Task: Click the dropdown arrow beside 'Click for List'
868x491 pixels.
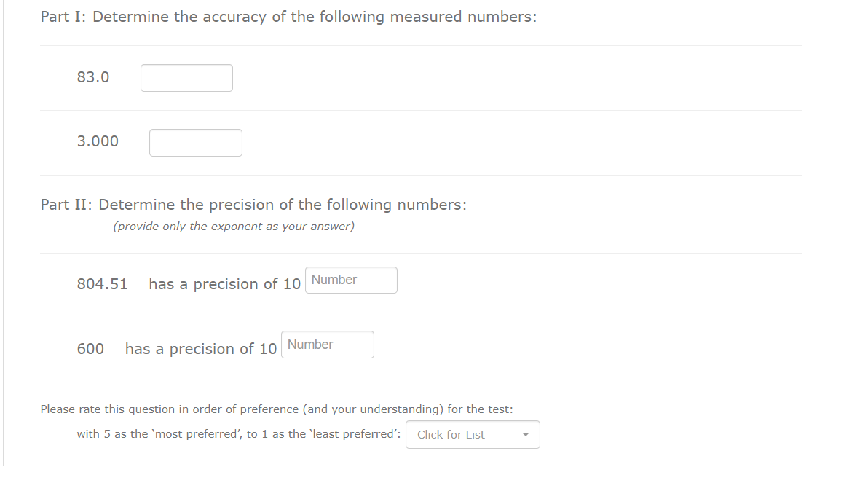Action: pos(526,434)
